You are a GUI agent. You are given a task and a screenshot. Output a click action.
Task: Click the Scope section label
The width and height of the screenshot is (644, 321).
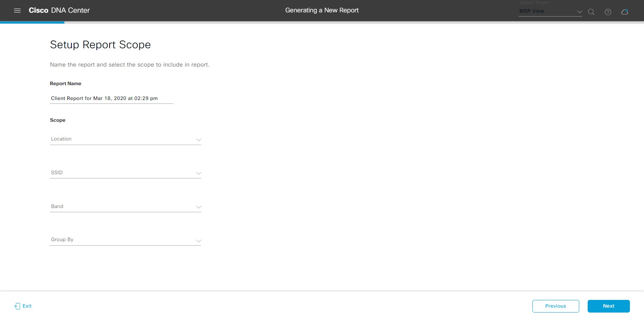58,120
